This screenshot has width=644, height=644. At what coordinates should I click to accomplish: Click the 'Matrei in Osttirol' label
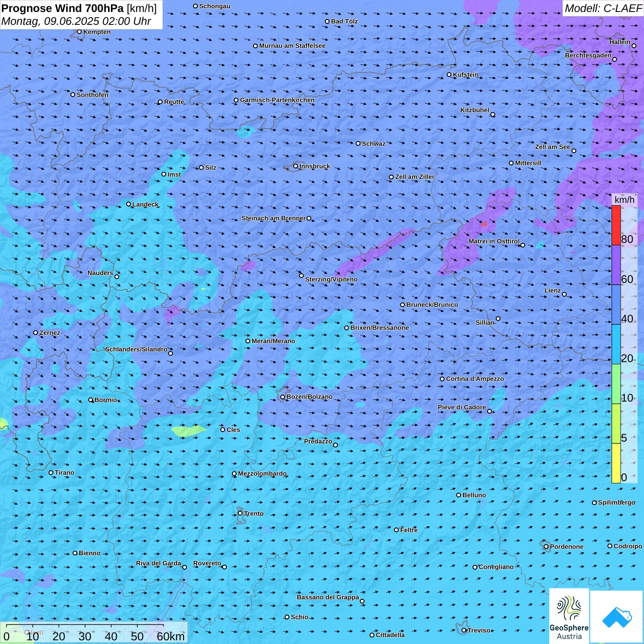(494, 241)
